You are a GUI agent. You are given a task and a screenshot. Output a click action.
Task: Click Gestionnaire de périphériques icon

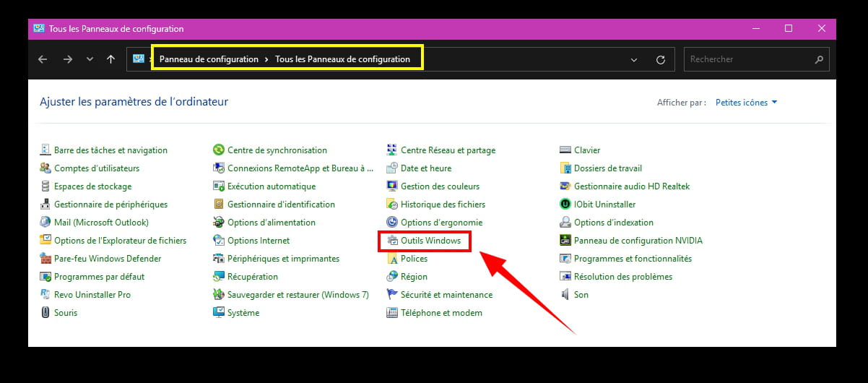(x=45, y=205)
